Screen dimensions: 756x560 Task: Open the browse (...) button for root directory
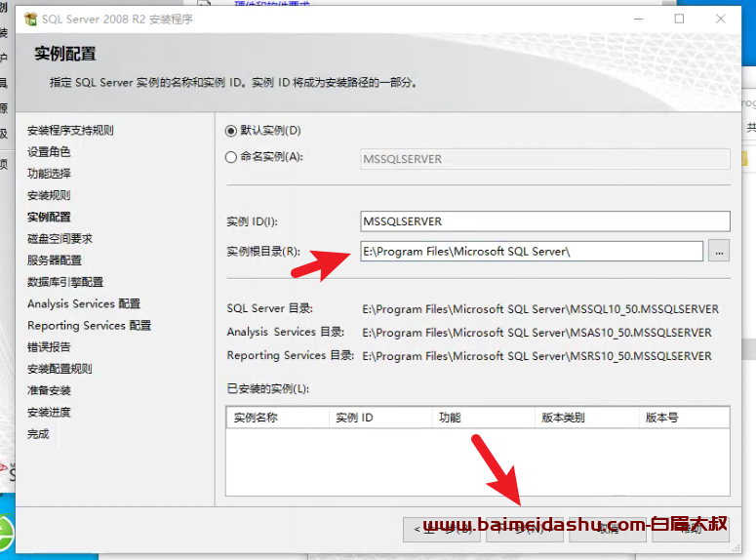point(719,252)
